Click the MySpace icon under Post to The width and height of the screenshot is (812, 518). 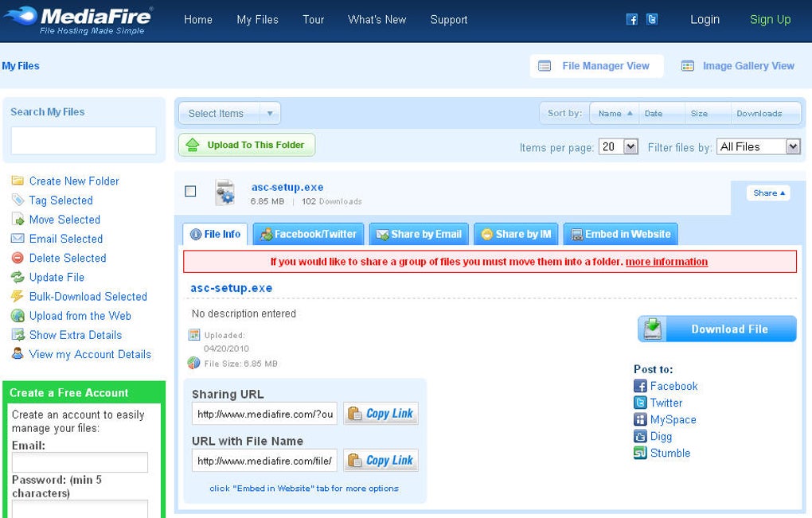click(x=640, y=419)
